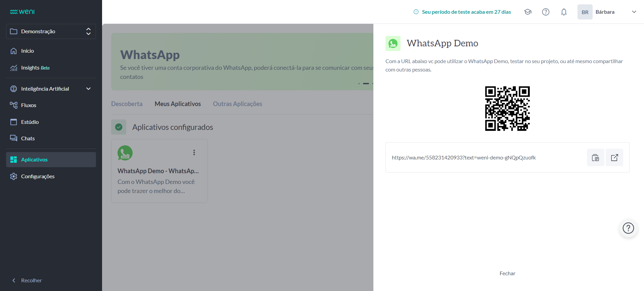Switch to the Outras Aplicações tab

tap(237, 104)
